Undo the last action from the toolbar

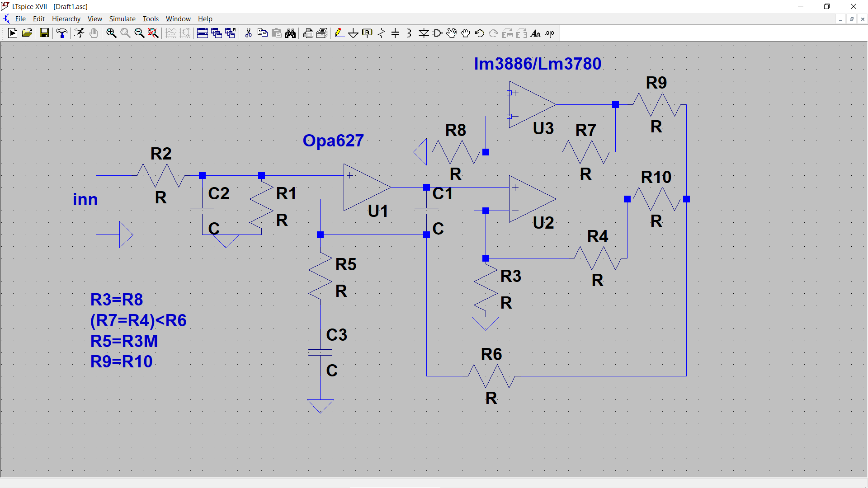tap(480, 33)
